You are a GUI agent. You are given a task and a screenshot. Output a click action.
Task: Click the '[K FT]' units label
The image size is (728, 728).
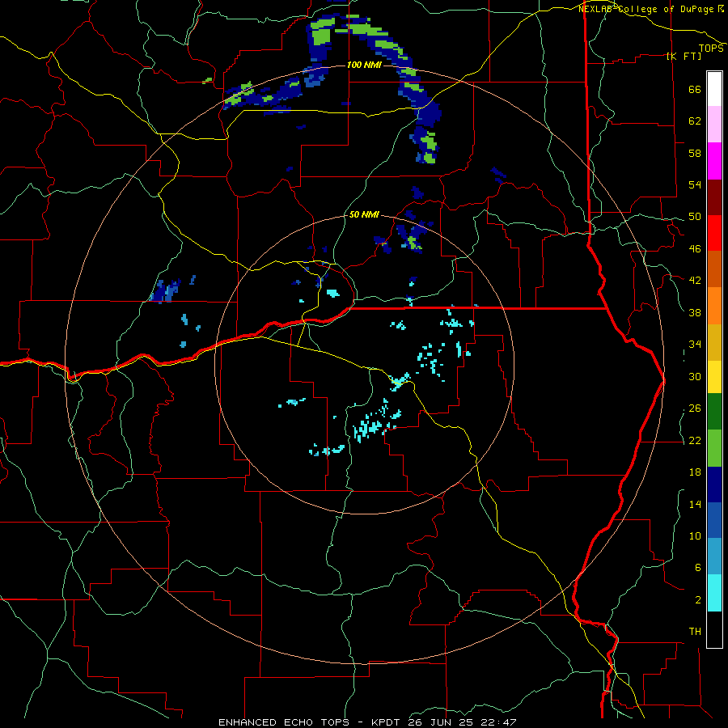[x=684, y=56]
